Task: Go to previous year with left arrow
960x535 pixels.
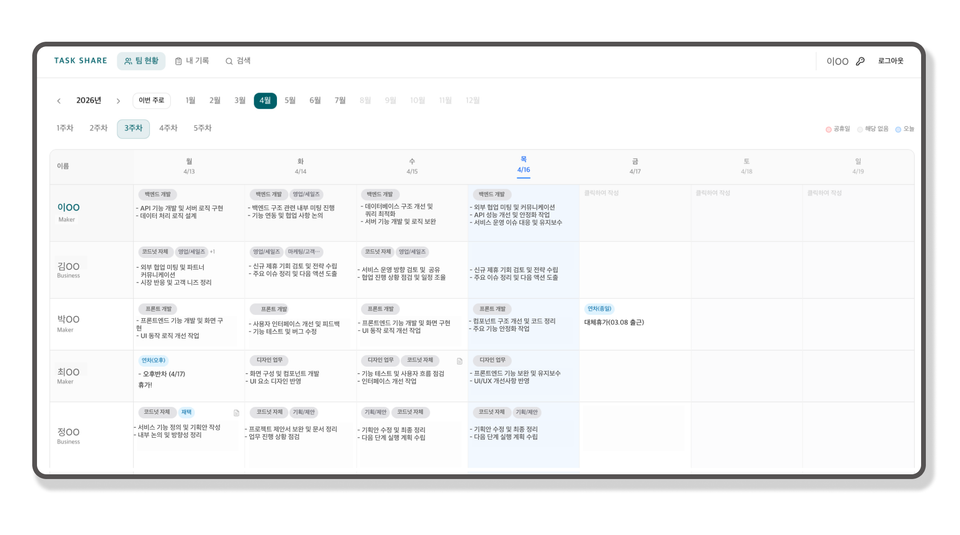Action: point(59,101)
